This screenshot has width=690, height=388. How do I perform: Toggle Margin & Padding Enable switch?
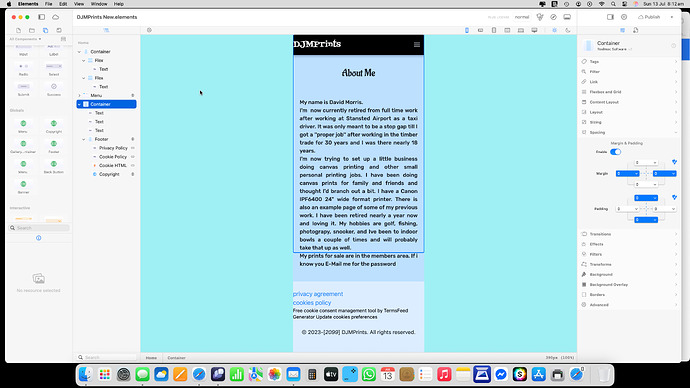[x=615, y=152]
